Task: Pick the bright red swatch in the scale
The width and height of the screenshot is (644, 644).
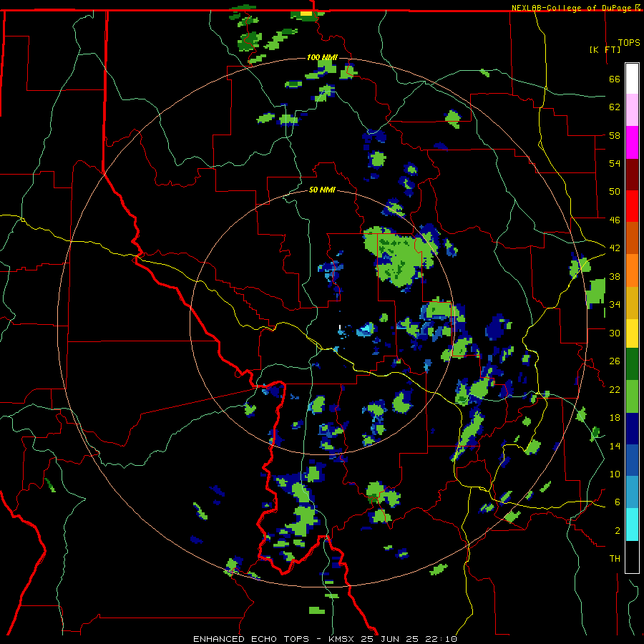Action: click(632, 206)
